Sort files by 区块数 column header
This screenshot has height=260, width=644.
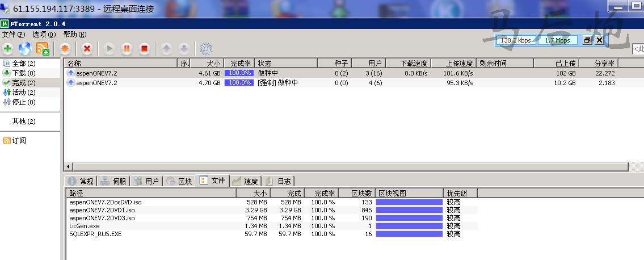click(x=356, y=194)
